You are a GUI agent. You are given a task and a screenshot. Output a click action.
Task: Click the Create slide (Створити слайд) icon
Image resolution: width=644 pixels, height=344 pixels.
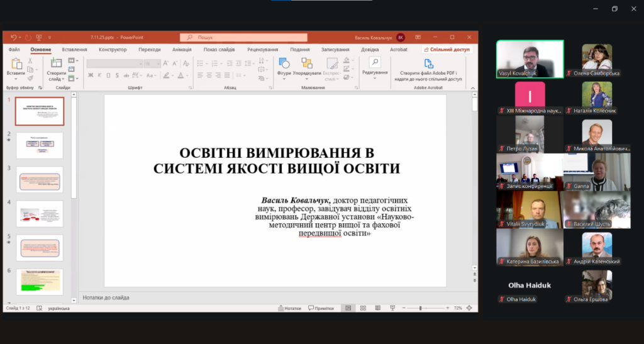[56, 64]
